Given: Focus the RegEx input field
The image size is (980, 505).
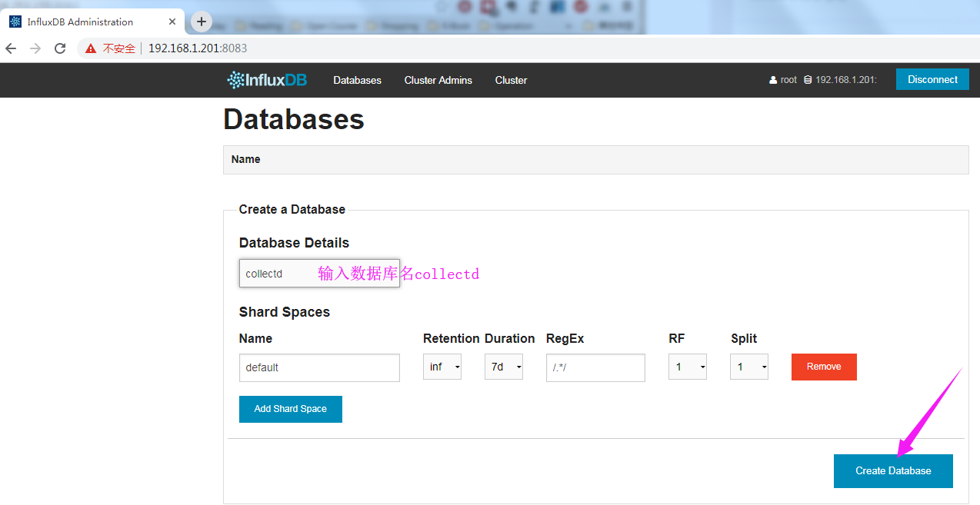Looking at the screenshot, I should pos(595,367).
